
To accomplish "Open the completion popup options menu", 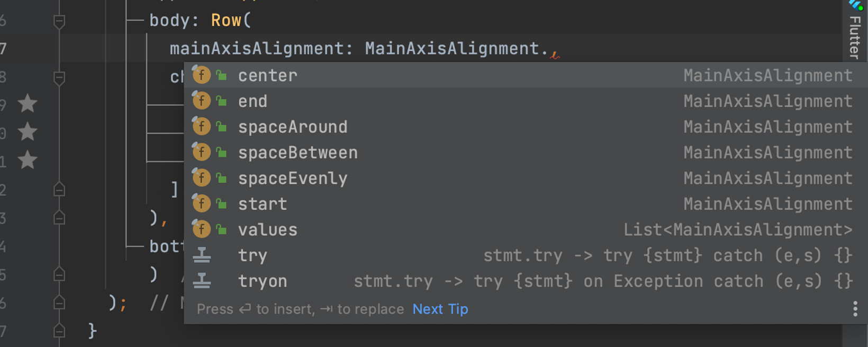I will pyautogui.click(x=855, y=309).
